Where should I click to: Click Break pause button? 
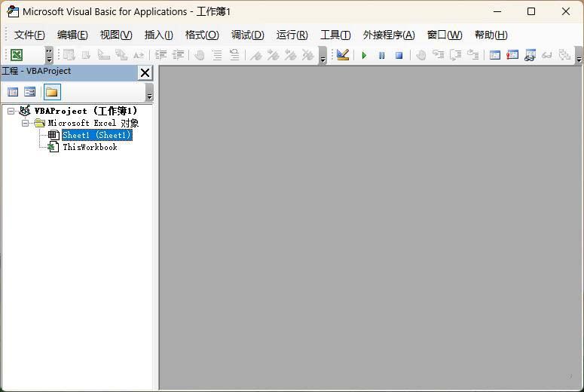tap(382, 56)
